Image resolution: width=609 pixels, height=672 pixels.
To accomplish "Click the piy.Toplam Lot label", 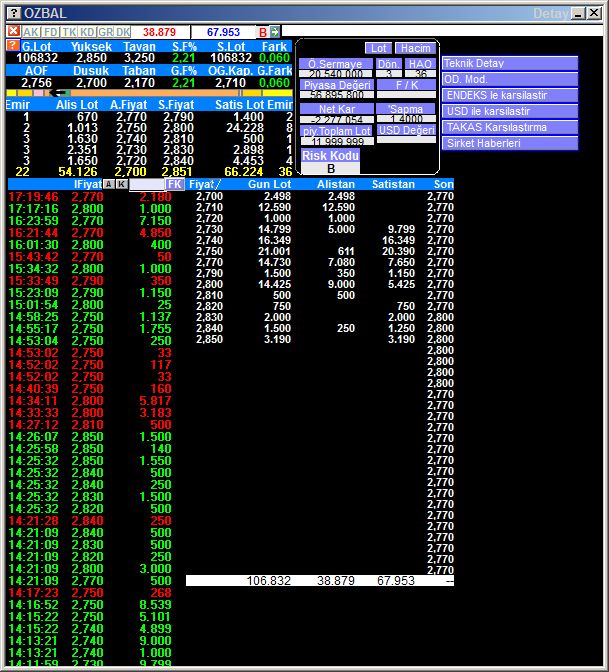I will 337,131.
